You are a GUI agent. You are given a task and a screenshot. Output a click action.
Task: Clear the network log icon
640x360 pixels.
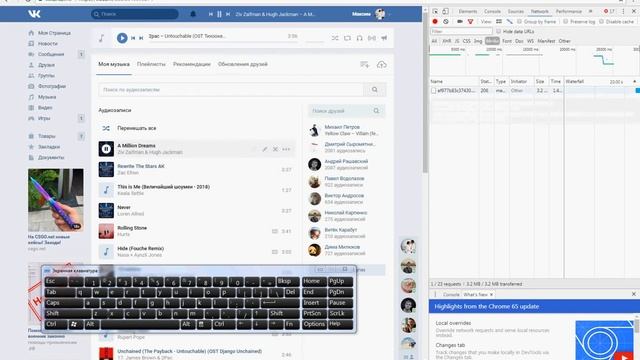click(x=446, y=21)
